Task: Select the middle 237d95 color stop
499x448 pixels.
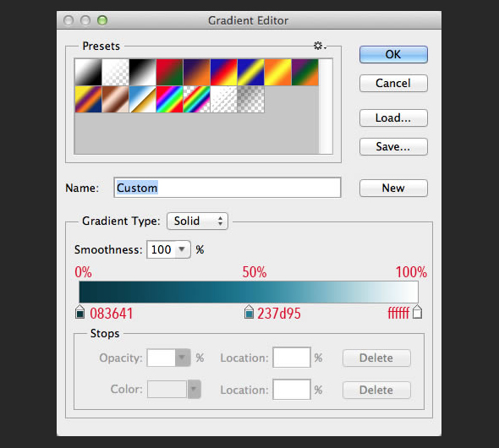Action: pos(249,312)
